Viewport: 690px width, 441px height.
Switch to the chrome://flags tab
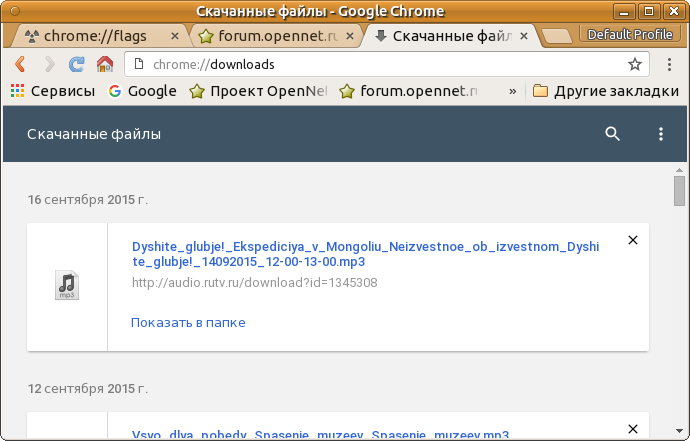[x=95, y=36]
